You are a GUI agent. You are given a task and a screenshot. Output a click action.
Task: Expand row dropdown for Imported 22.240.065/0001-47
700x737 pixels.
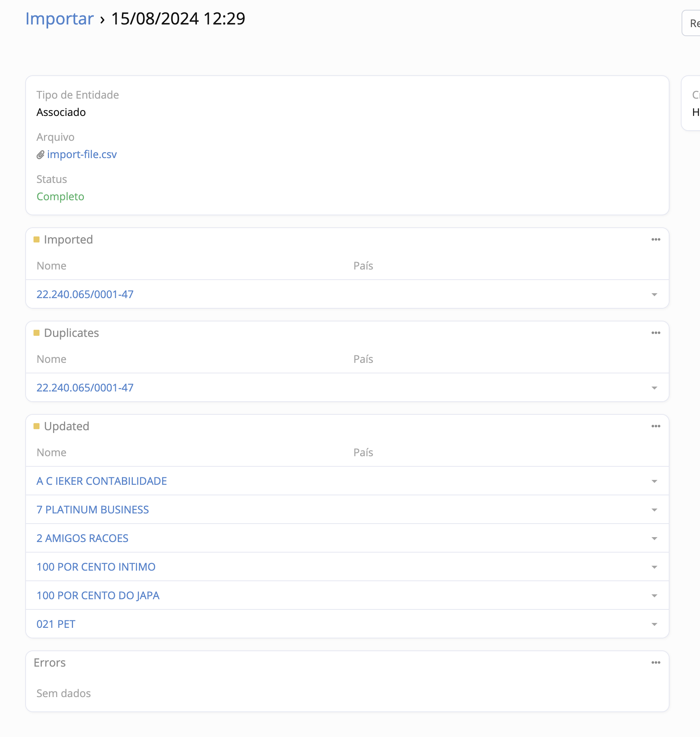pyautogui.click(x=654, y=295)
